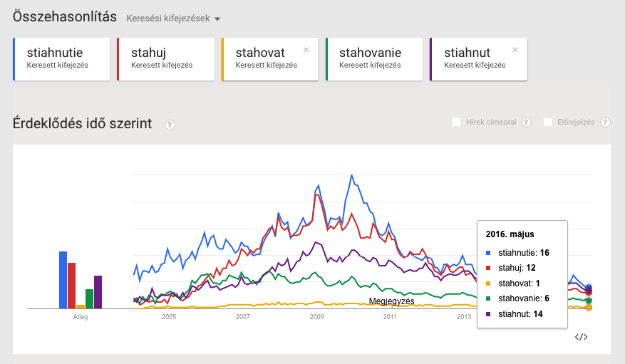This screenshot has width=625, height=364.
Task: Select the stiahnutie term card
Action: (x=61, y=59)
